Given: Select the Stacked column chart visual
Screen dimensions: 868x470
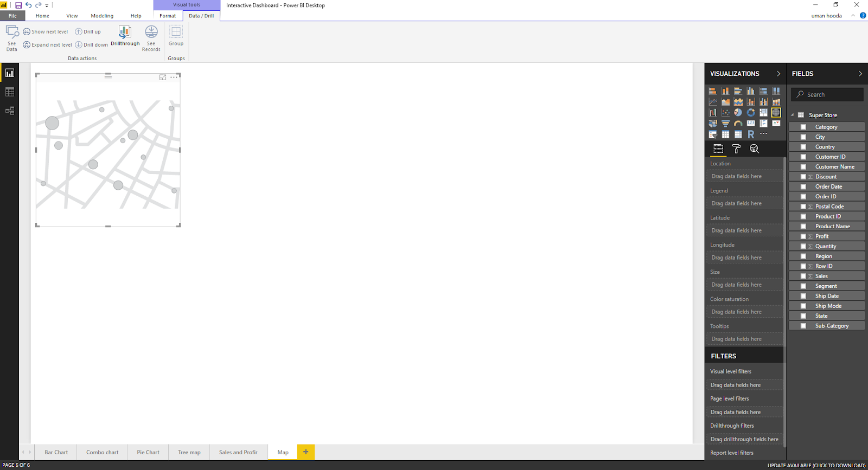Looking at the screenshot, I should pos(725,91).
